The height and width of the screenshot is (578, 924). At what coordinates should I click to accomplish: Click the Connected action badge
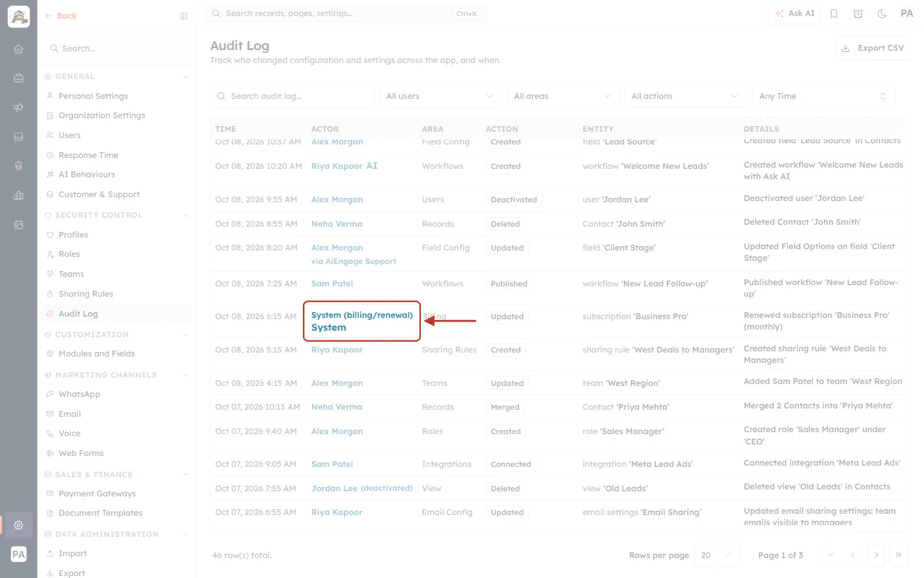click(x=511, y=464)
